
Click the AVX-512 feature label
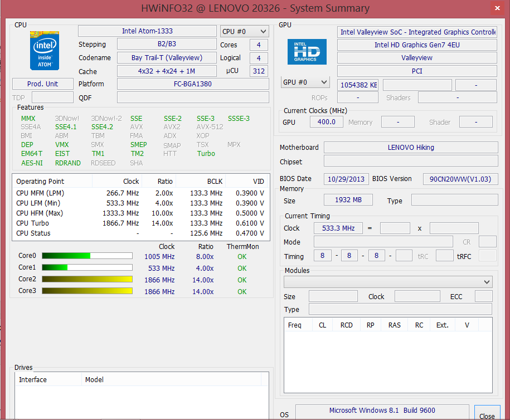210,127
